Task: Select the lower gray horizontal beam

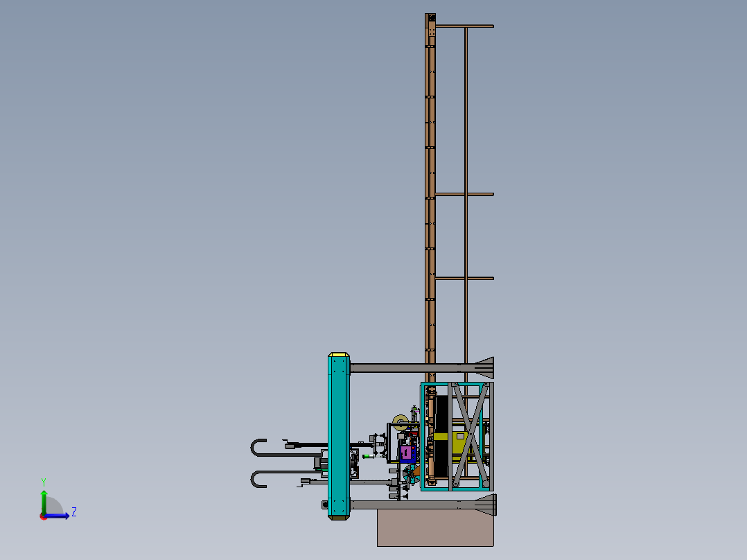Action: tap(422, 505)
